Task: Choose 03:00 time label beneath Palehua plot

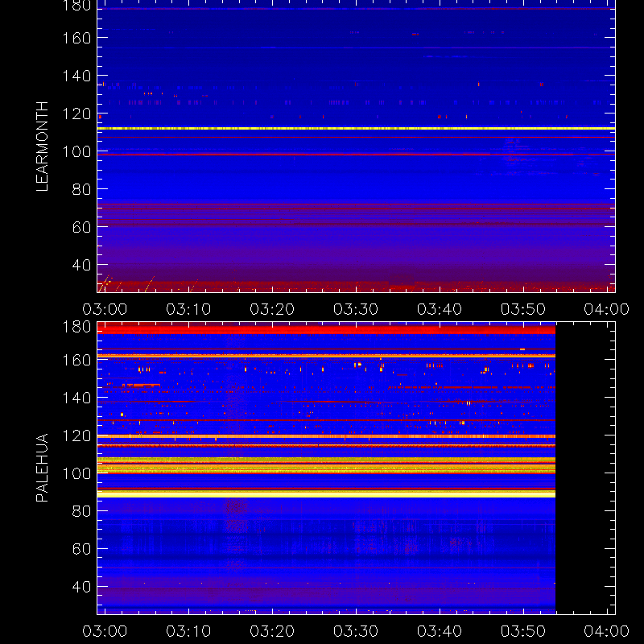Action: pos(105,631)
